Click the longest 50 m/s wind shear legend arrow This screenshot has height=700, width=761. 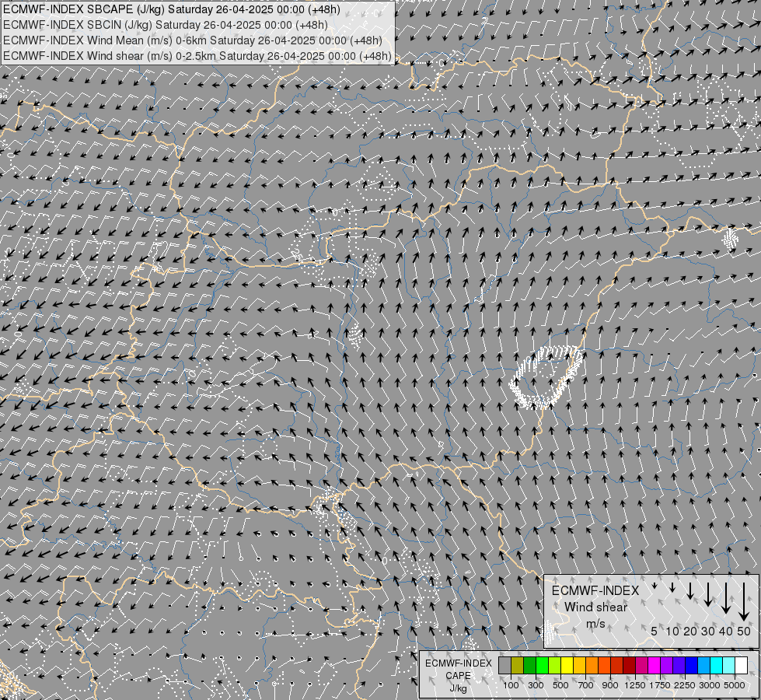tap(744, 602)
